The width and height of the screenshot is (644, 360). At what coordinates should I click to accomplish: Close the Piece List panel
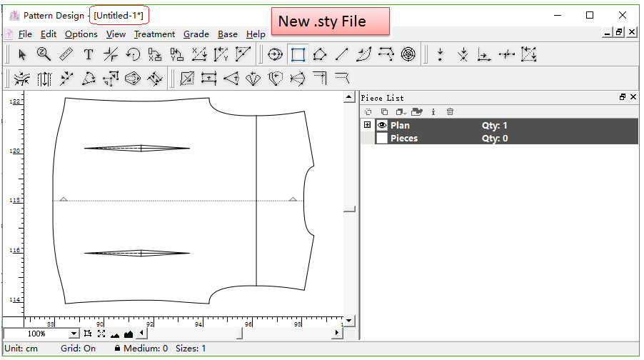coord(633,97)
